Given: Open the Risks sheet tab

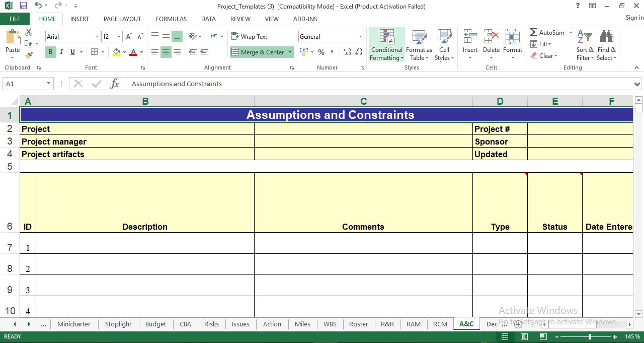Looking at the screenshot, I should pyautogui.click(x=211, y=324).
